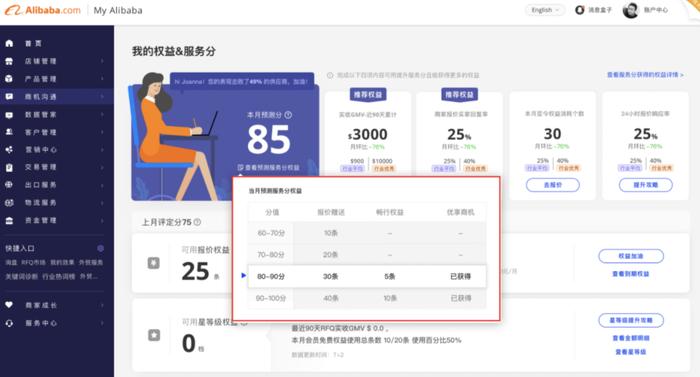Screen dimensions: 700x377
Task: Click help icon beside 上月评定分75
Action: pos(197,222)
